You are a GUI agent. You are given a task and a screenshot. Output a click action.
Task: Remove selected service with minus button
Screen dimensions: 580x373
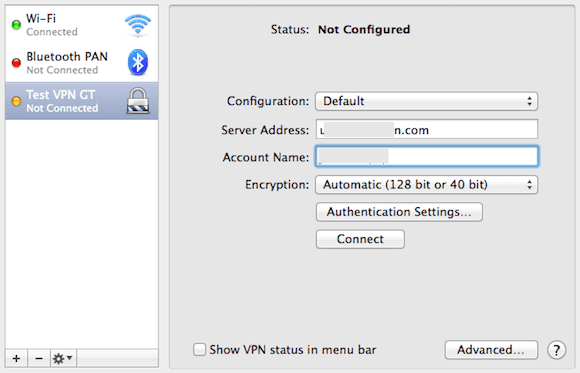(x=39, y=358)
